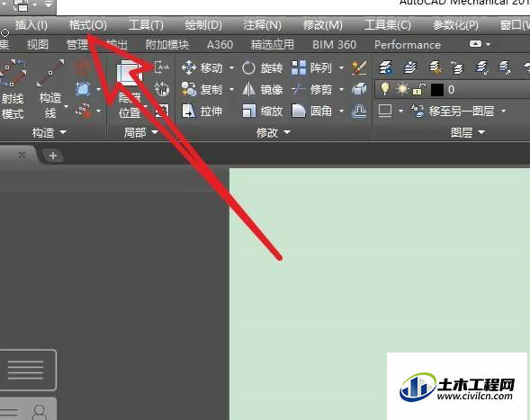Select the 构造线 tool

coord(50,89)
